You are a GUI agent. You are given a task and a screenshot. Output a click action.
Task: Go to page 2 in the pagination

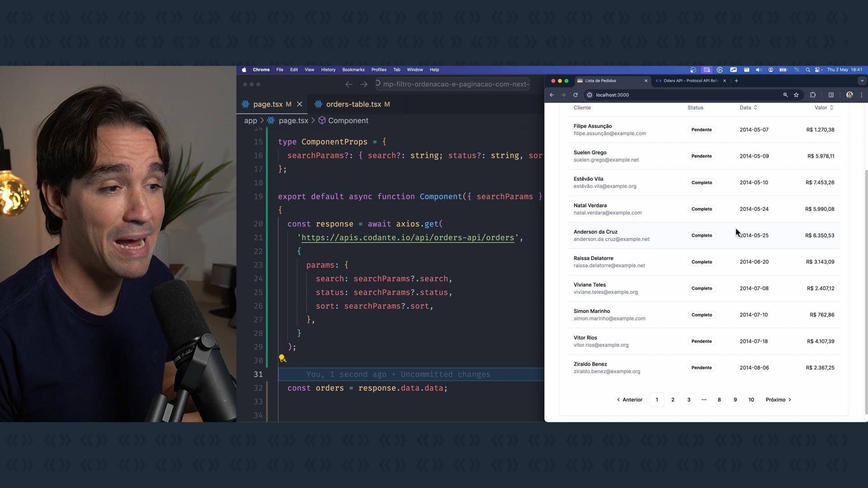[x=673, y=399]
